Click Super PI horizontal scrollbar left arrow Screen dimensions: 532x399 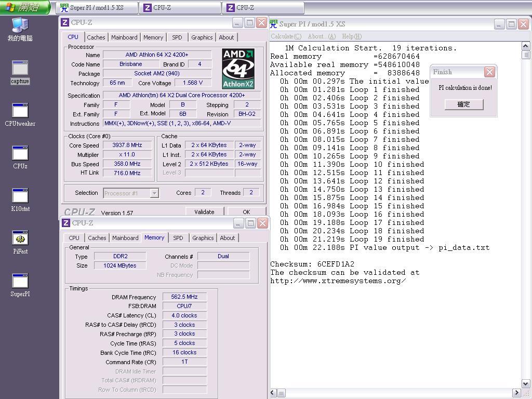[273, 393]
